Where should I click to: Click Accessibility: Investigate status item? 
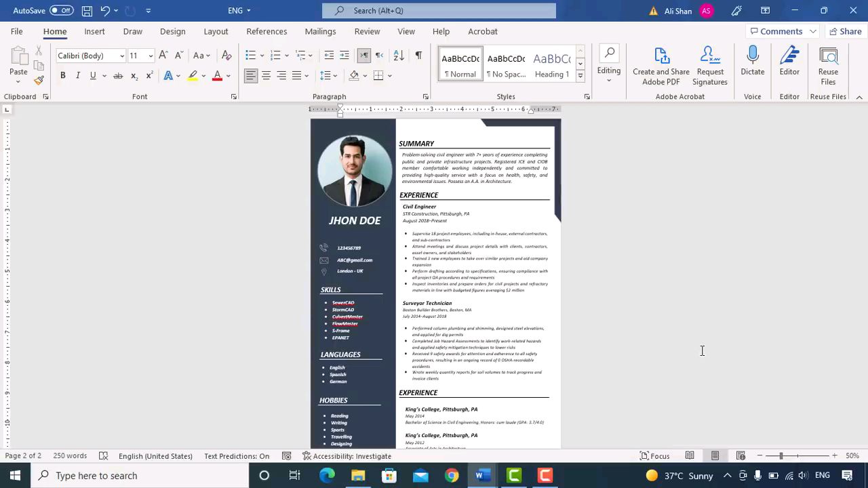pos(347,456)
